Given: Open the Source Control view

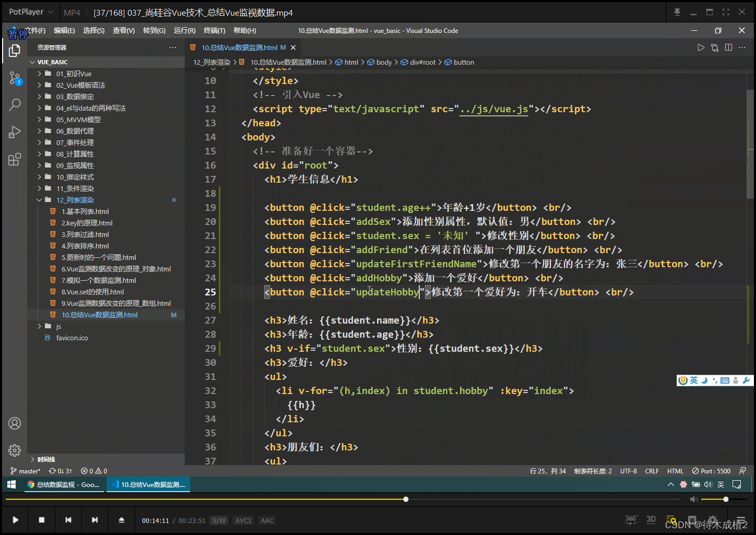Looking at the screenshot, I should click(15, 79).
